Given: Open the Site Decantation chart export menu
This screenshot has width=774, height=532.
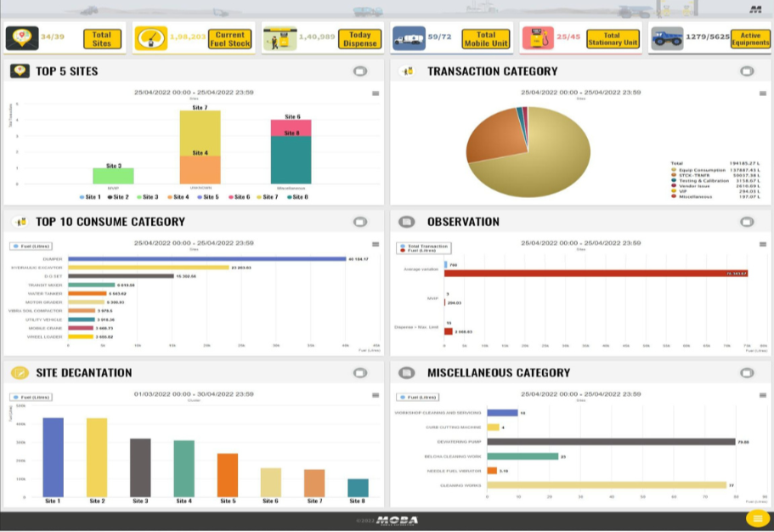Looking at the screenshot, I should coord(375,396).
